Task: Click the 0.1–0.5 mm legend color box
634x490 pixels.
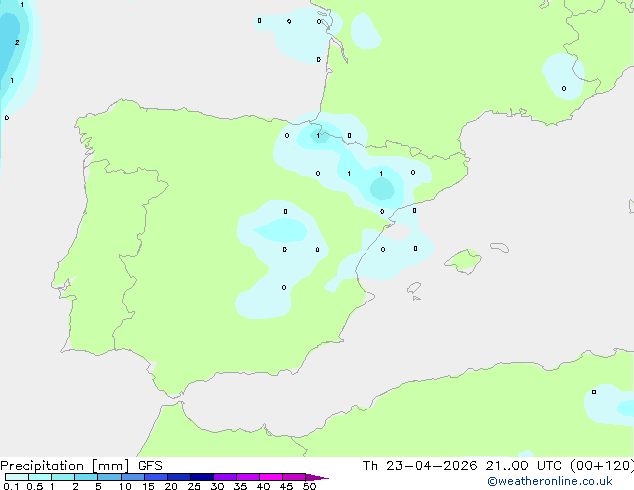Action: [x=17, y=477]
